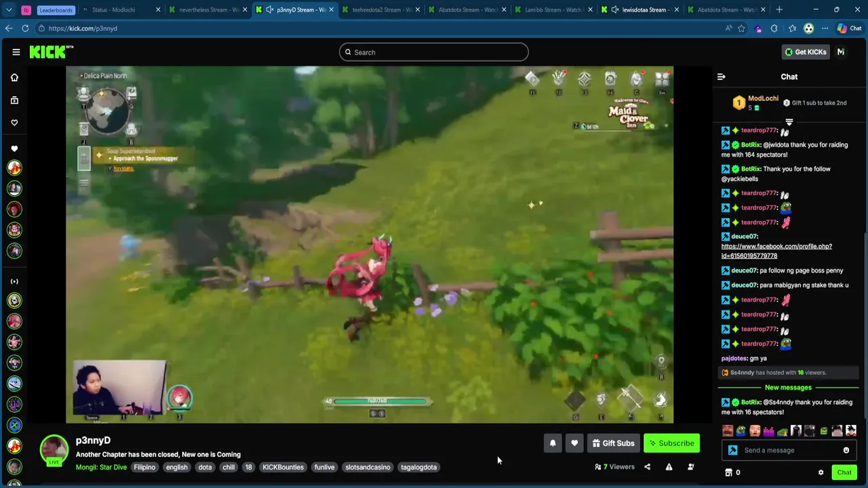Viewport: 868px width, 488px height.
Task: Open deuce07's Facebook profile link
Action: (776, 251)
